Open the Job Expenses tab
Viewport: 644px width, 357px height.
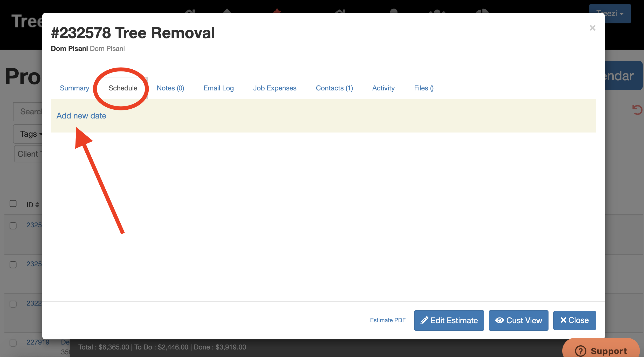pyautogui.click(x=275, y=88)
